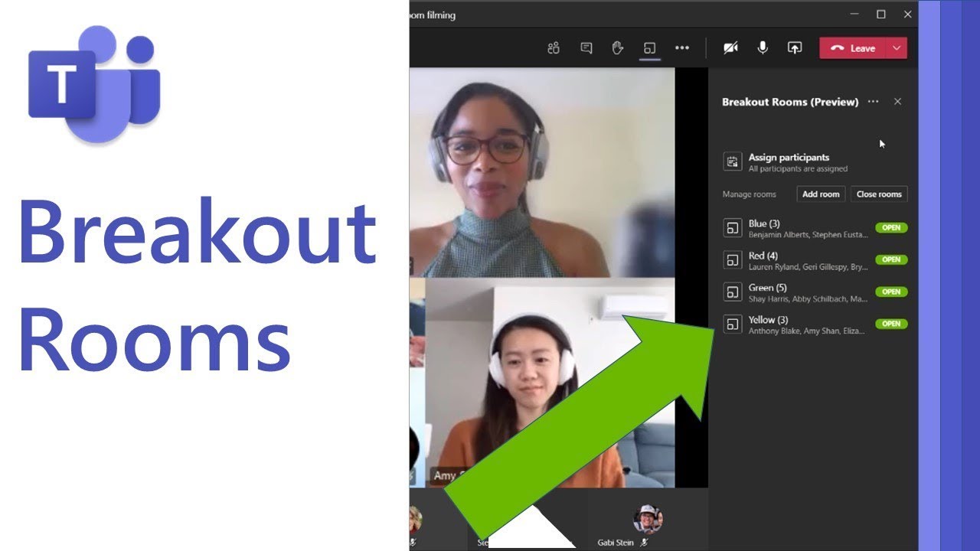The height and width of the screenshot is (551, 980).
Task: Open the Share content icon
Action: (795, 48)
